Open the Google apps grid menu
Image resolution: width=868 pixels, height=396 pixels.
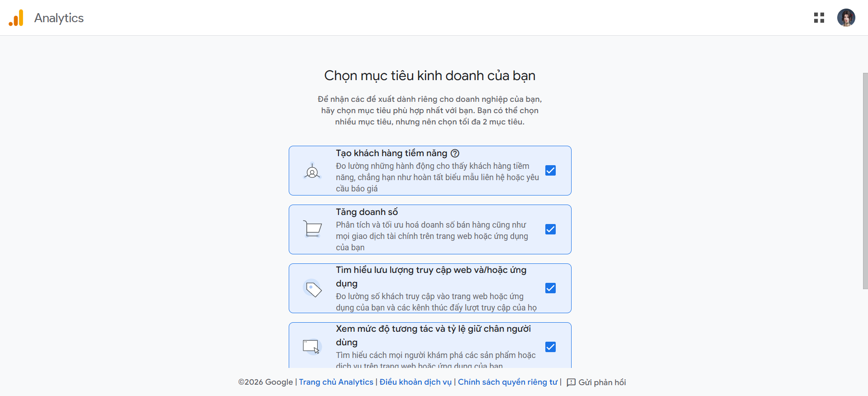coord(819,18)
